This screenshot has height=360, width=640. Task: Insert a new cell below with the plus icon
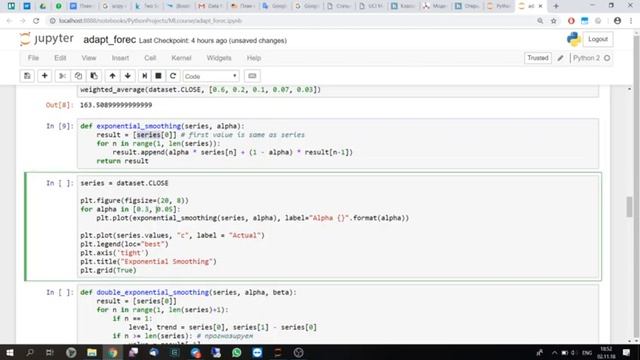pos(44,76)
